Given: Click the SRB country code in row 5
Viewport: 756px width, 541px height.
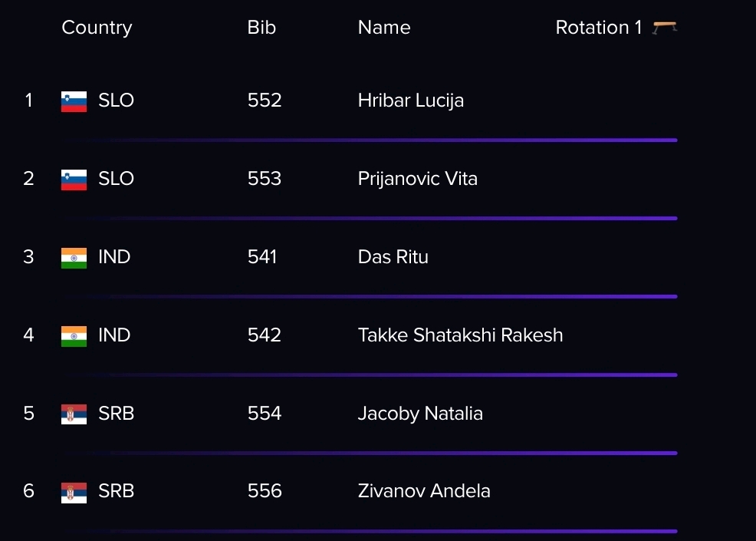Looking at the screenshot, I should point(117,413).
